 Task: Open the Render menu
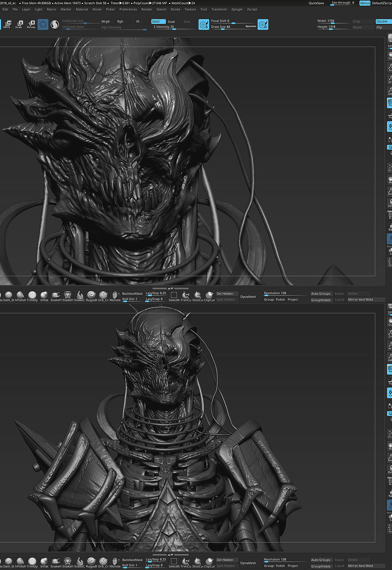point(146,9)
